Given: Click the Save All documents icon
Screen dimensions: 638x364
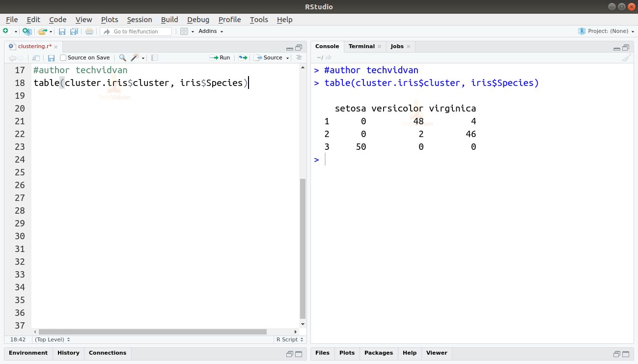Looking at the screenshot, I should tap(74, 31).
